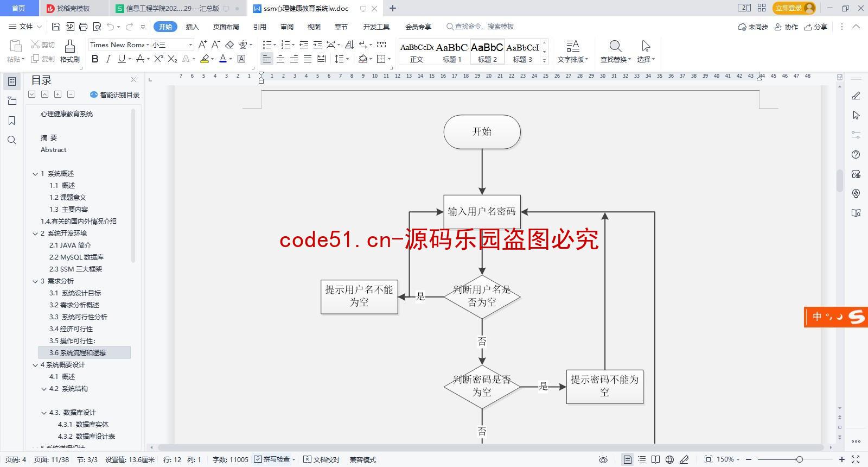The width and height of the screenshot is (868, 467).
Task: Toggle document proofreading (文档校对)
Action: (x=321, y=459)
